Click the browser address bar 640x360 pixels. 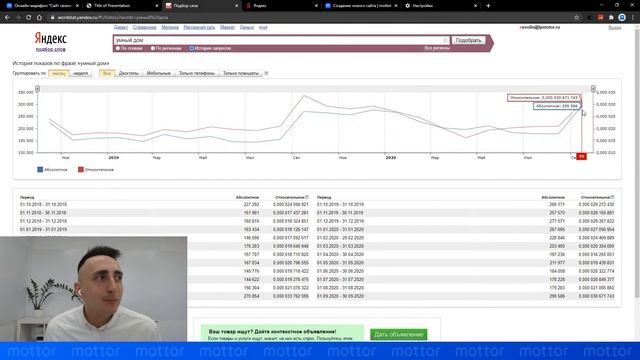tap(310, 18)
